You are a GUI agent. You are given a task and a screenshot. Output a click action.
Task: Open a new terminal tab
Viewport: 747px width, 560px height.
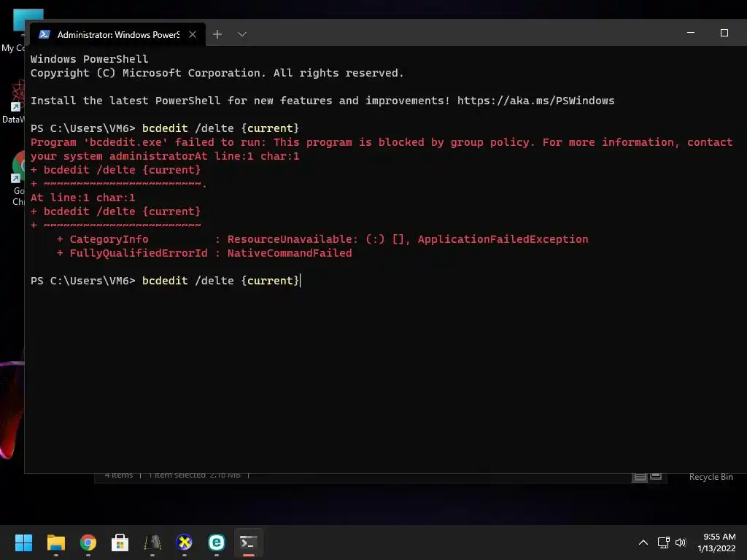[217, 34]
